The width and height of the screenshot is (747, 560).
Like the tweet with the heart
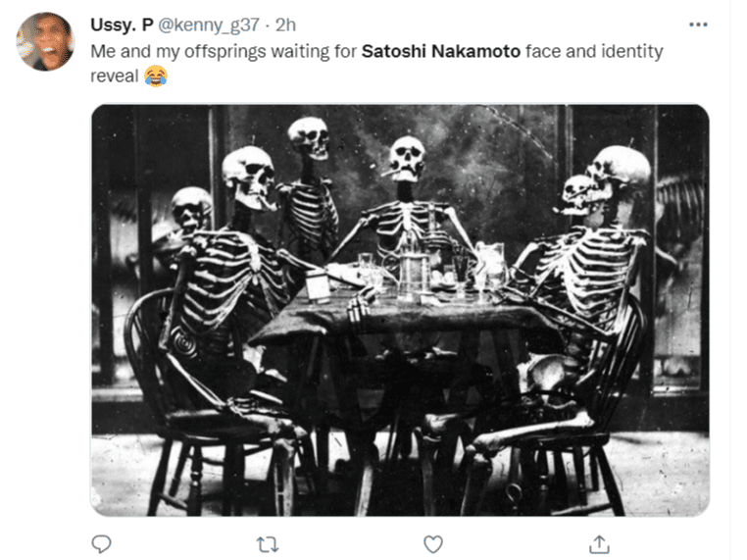pyautogui.click(x=433, y=543)
